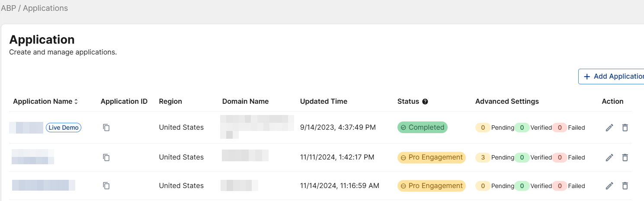The width and height of the screenshot is (644, 201).
Task: Delete the Live Demo application
Action: 625,128
